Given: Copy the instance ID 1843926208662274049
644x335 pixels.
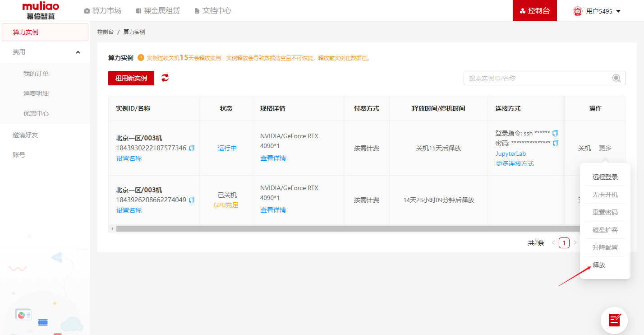Looking at the screenshot, I should click(x=192, y=200).
